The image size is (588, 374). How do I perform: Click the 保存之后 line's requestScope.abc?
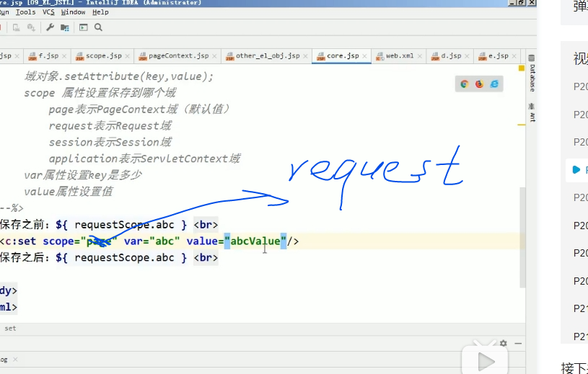click(x=124, y=257)
